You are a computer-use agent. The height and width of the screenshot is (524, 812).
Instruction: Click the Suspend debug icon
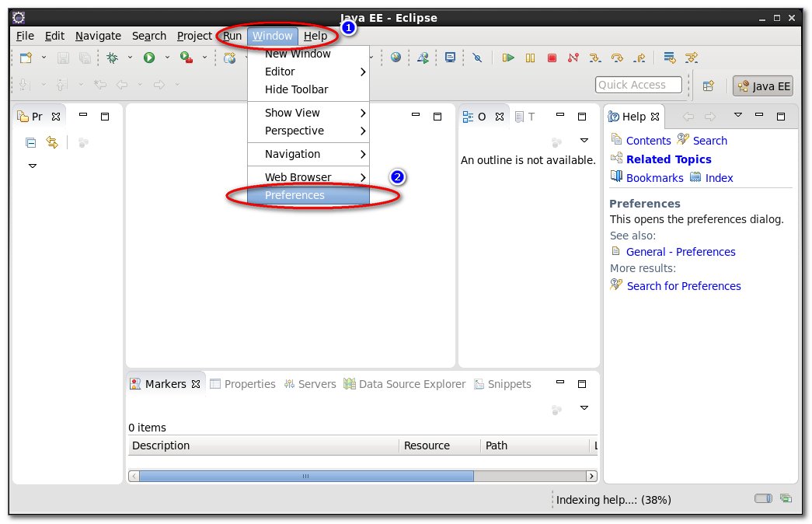(530, 58)
